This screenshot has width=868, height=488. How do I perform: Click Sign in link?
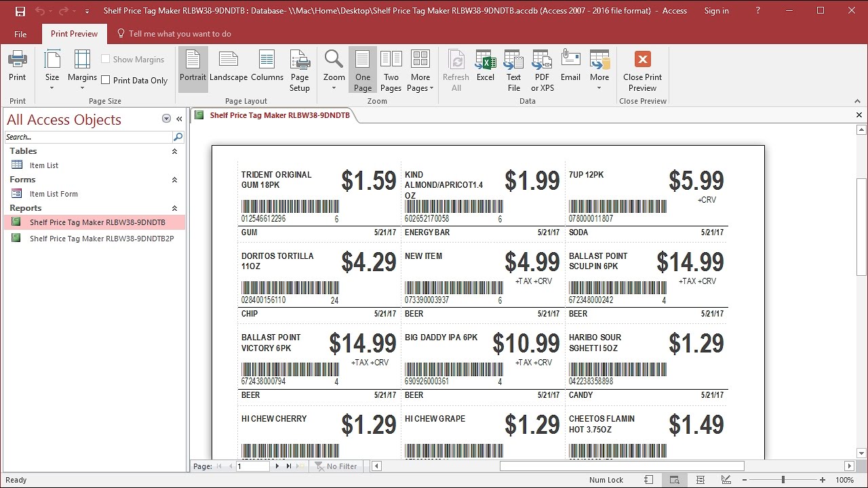(x=716, y=11)
